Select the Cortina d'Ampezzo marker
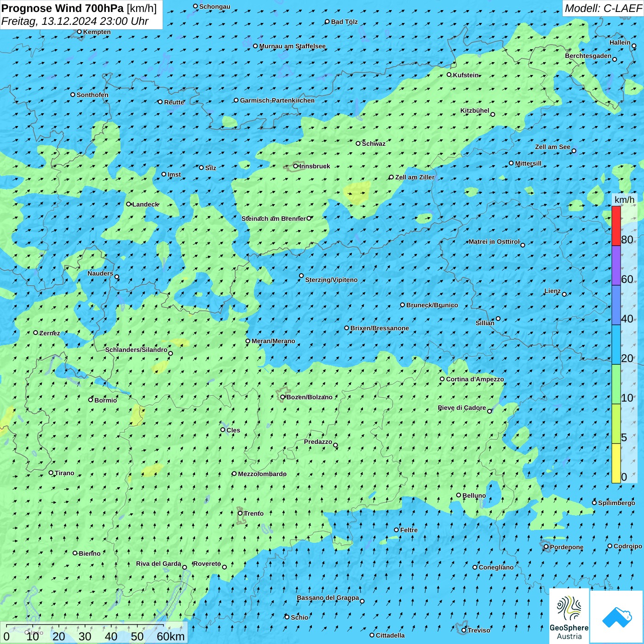This screenshot has height=644, width=644. [443, 379]
